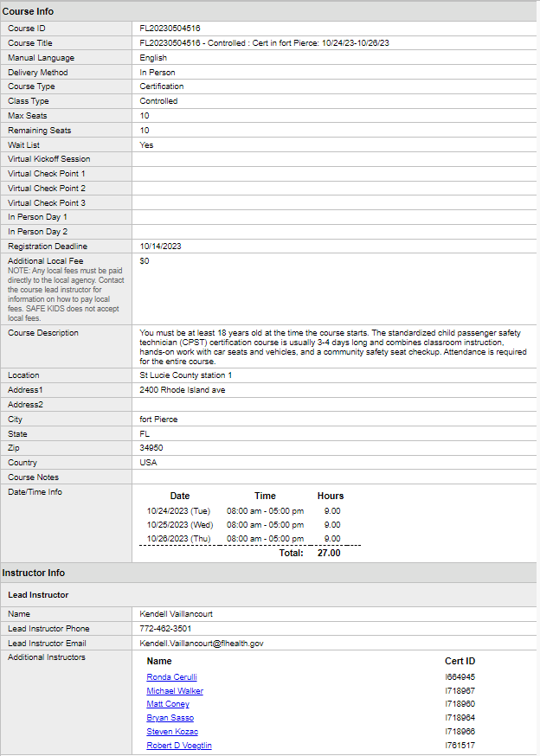The width and height of the screenshot is (540, 756).
Task: Click Wait List value Yes
Action: (146, 144)
